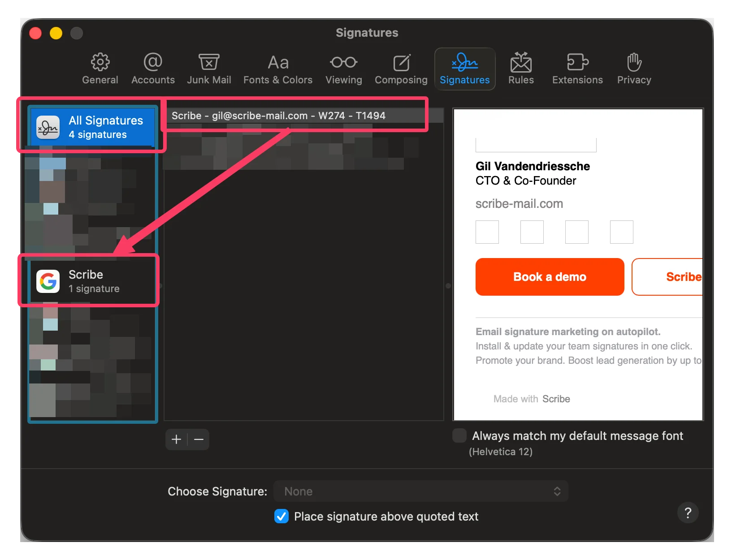Open the Privacy preferences tab
The height and width of the screenshot is (560, 732).
pos(634,69)
